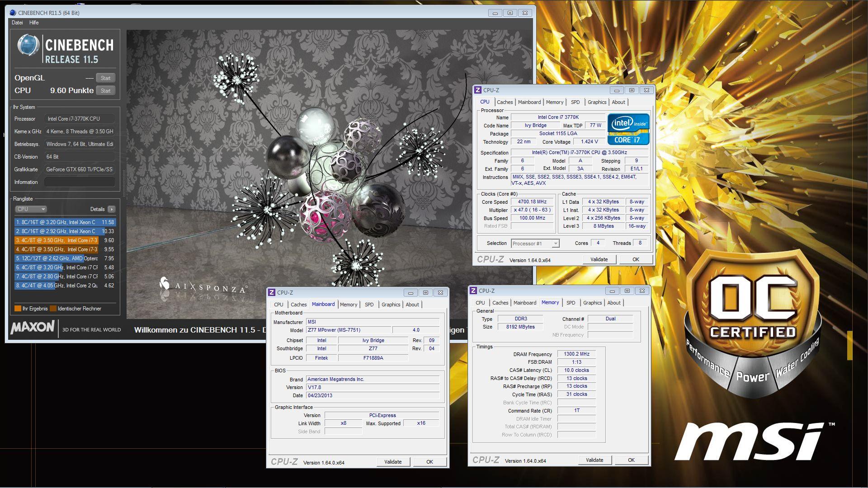
Task: Click the Cinebench title bar application icon
Action: [x=13, y=13]
